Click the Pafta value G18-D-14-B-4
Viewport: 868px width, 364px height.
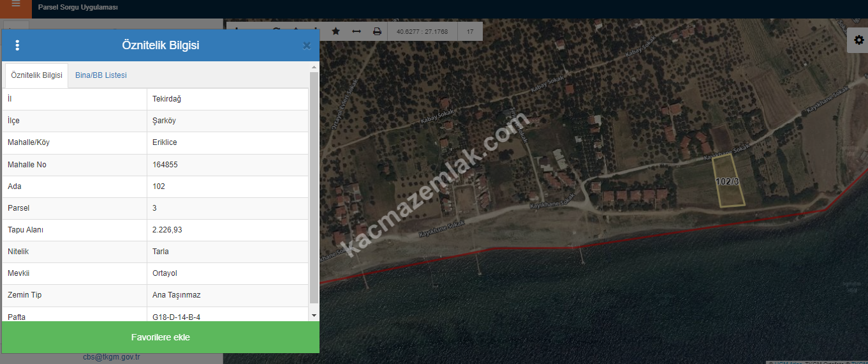pos(181,317)
